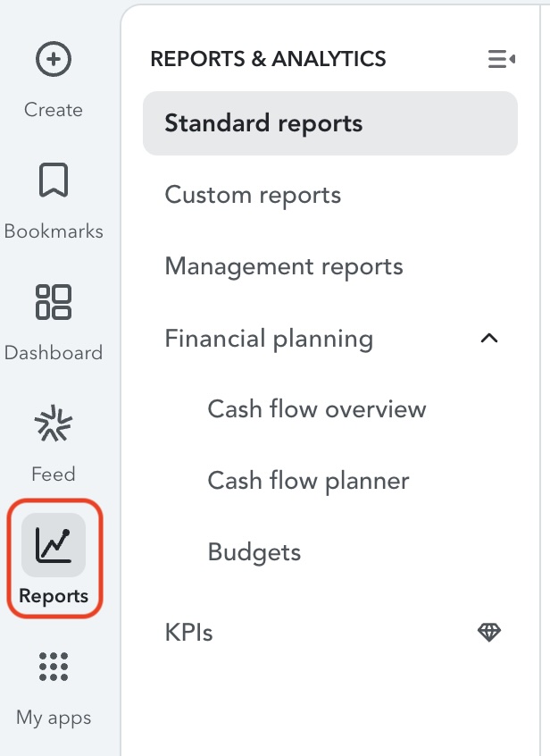The image size is (550, 756).
Task: Open the My apps dot grid icon
Action: 54,667
